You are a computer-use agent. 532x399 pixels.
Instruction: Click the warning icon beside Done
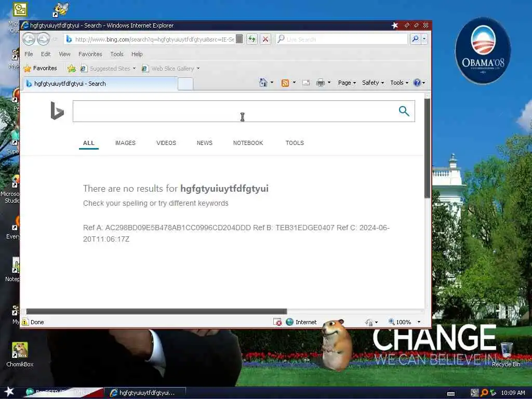[25, 322]
